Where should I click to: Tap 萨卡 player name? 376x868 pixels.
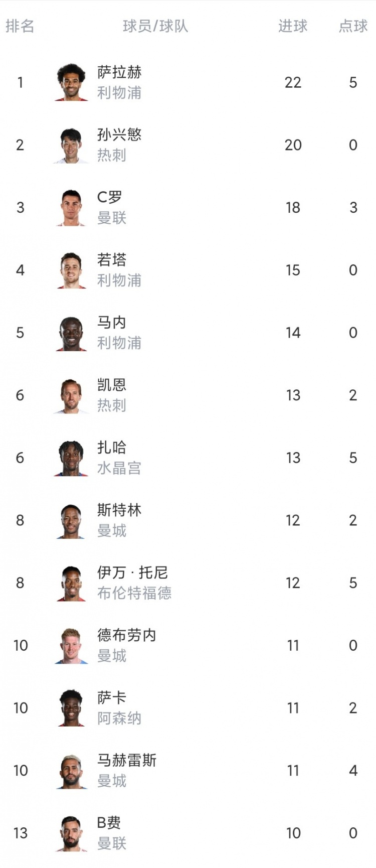coord(112,698)
